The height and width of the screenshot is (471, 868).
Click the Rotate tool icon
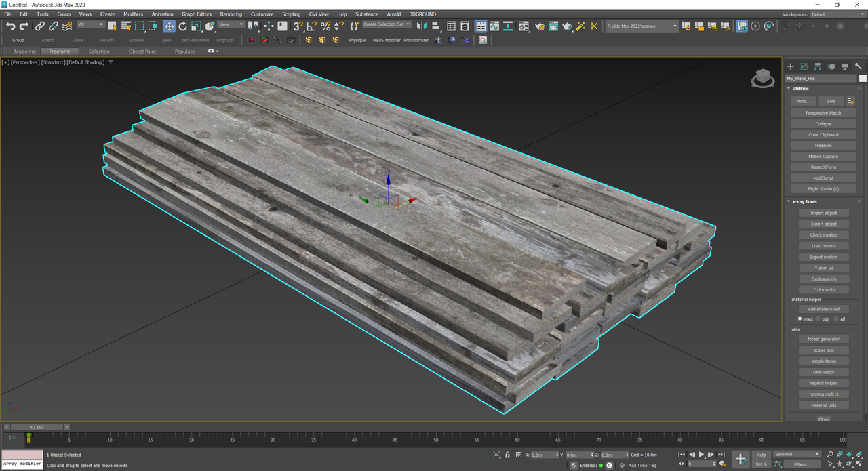[x=182, y=26]
